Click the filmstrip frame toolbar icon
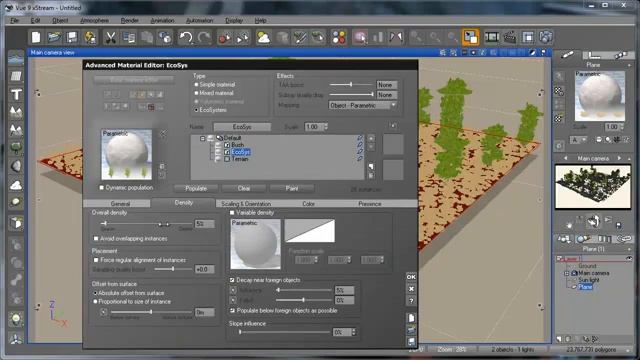Screen dimensions: 640x360 pyautogui.click(x=491, y=37)
